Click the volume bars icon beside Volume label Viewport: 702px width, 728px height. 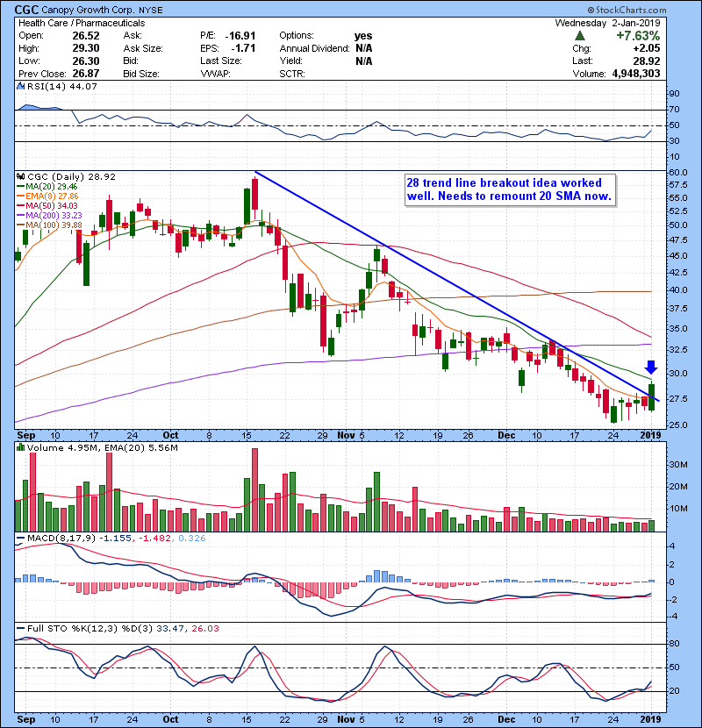tap(20, 447)
